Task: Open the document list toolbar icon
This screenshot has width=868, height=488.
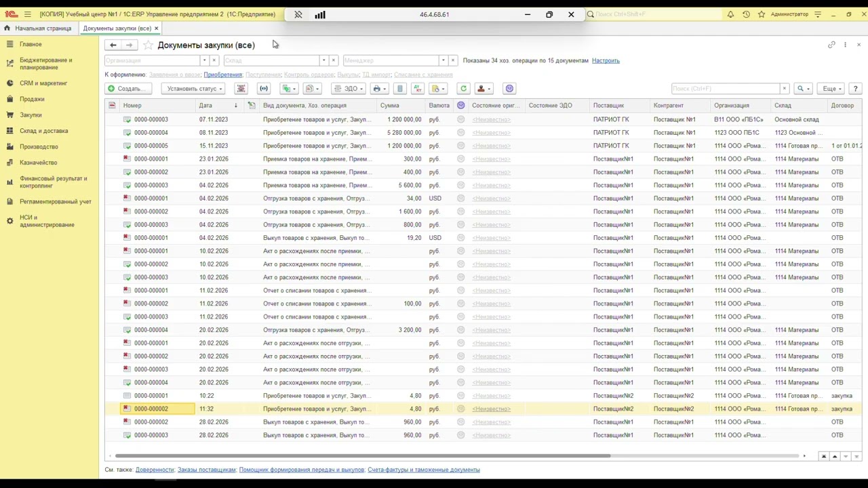Action: click(x=399, y=89)
